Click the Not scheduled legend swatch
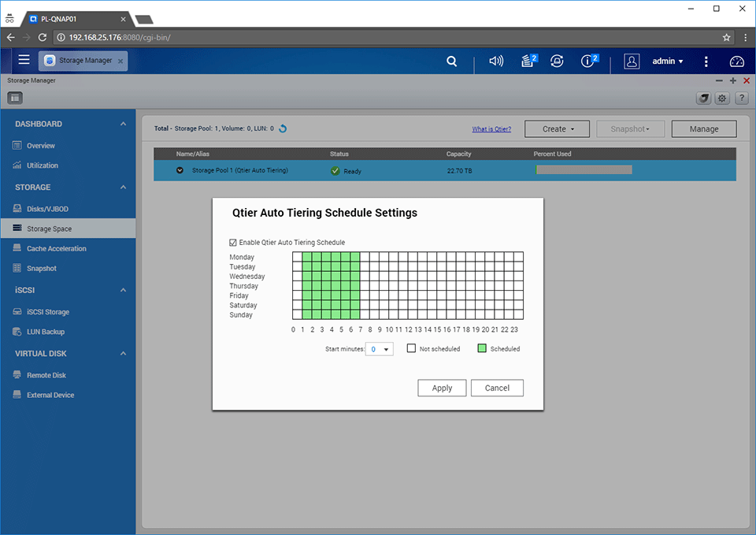This screenshot has width=756, height=535. [x=411, y=348]
